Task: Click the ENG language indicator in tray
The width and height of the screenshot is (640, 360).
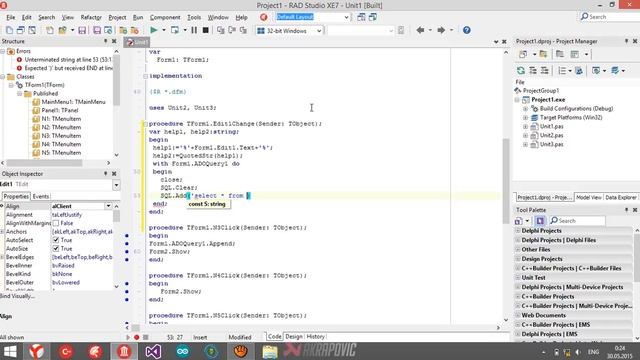Action: pyautogui.click(x=593, y=351)
